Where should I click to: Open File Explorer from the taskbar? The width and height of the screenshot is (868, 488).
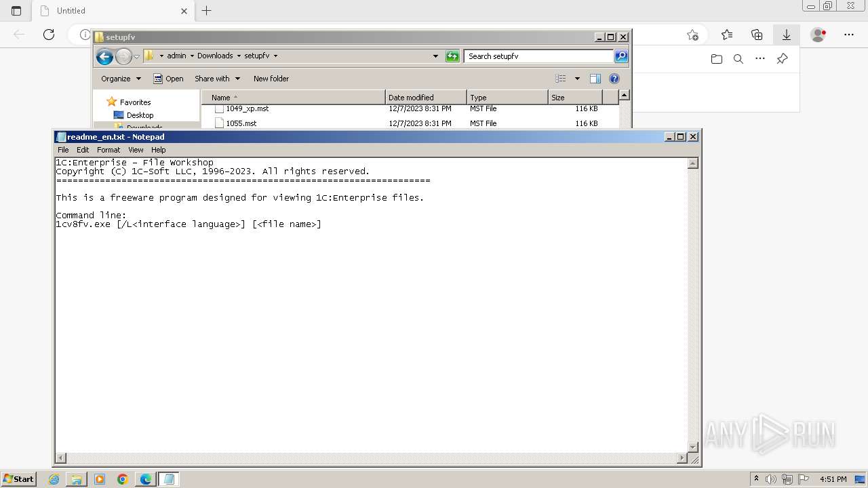77,479
